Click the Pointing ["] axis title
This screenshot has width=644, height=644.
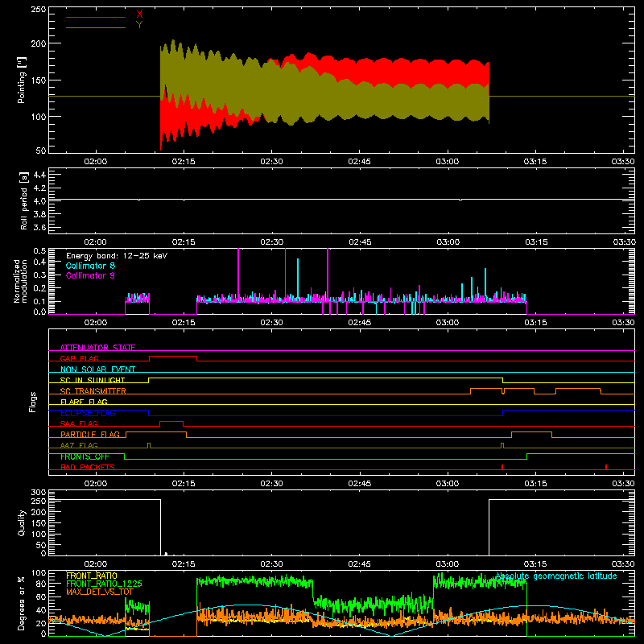click(22, 80)
